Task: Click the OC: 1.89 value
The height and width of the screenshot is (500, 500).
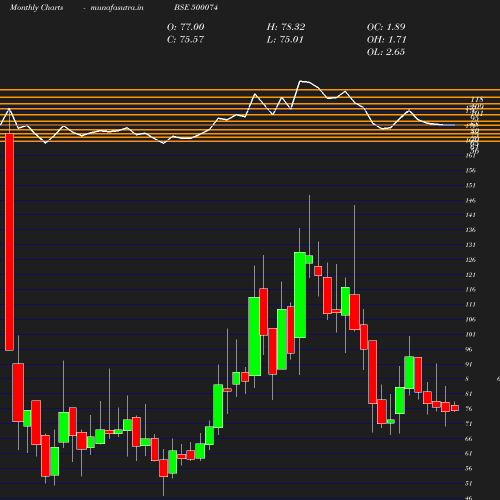Action: pos(386,27)
